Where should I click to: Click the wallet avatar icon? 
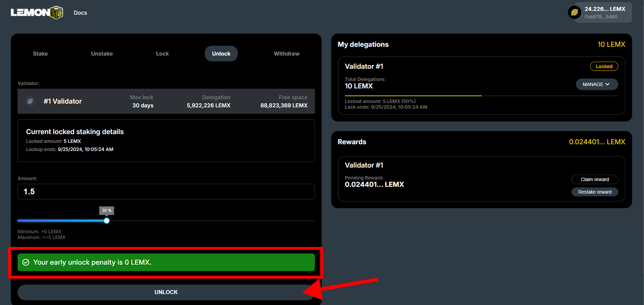pyautogui.click(x=574, y=12)
